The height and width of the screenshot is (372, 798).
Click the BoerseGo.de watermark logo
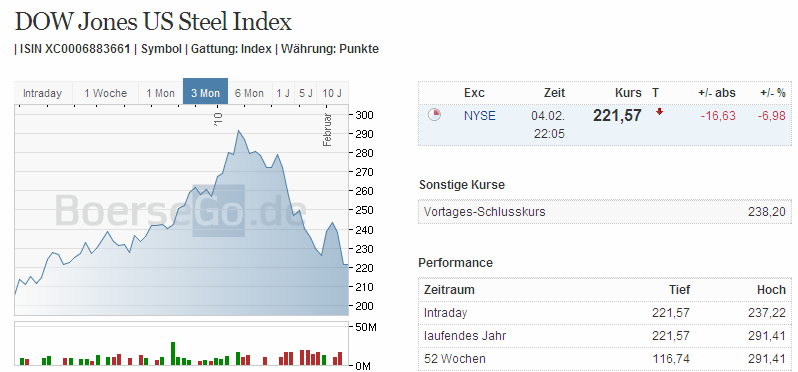coord(181,211)
